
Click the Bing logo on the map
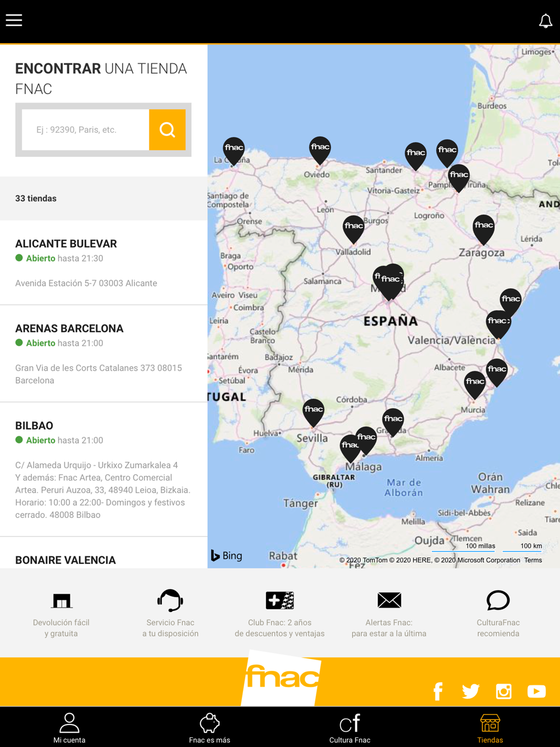[226, 555]
